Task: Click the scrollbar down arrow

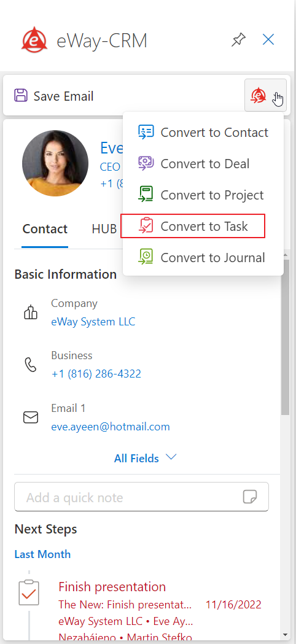Action: click(x=286, y=635)
